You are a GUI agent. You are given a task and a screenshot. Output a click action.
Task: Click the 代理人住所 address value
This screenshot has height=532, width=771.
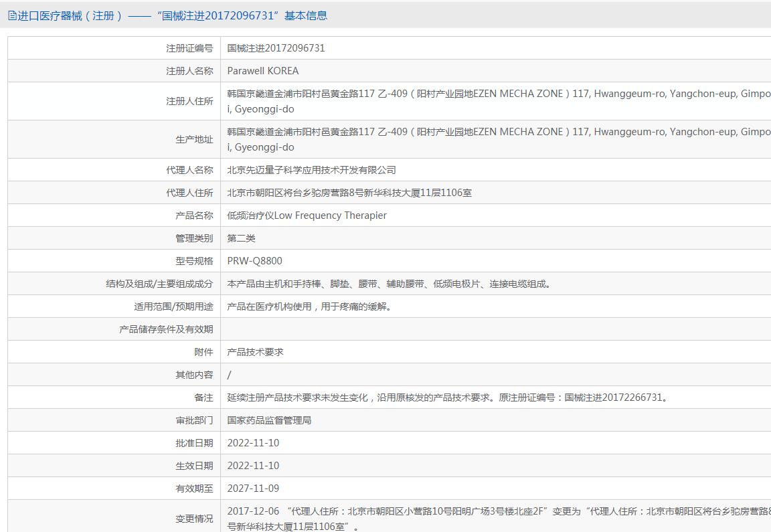349,193
